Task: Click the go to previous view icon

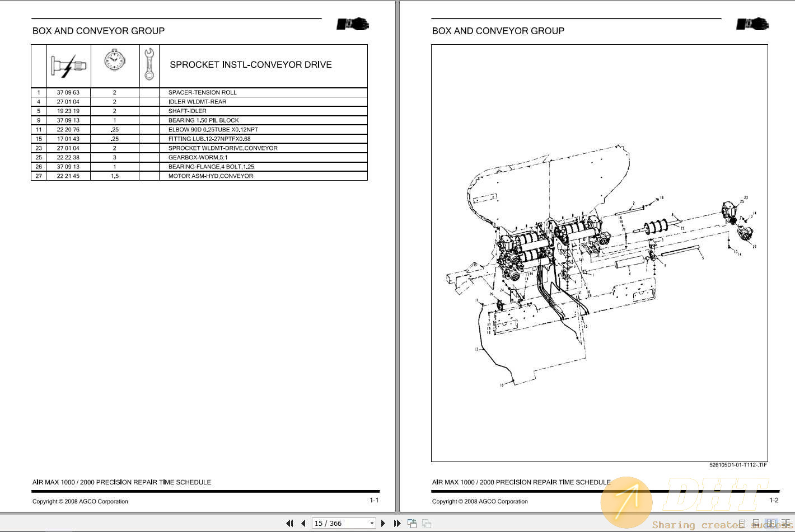Action: pos(412,524)
